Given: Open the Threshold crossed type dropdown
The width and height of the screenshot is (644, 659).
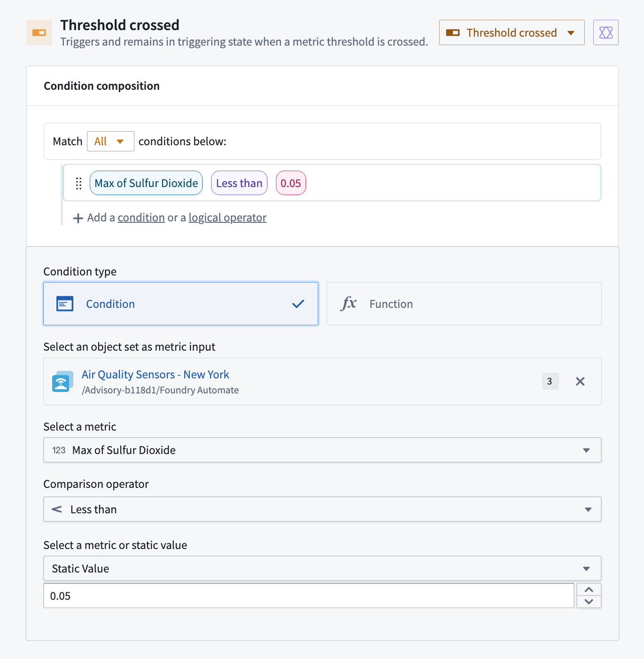Looking at the screenshot, I should (x=511, y=32).
